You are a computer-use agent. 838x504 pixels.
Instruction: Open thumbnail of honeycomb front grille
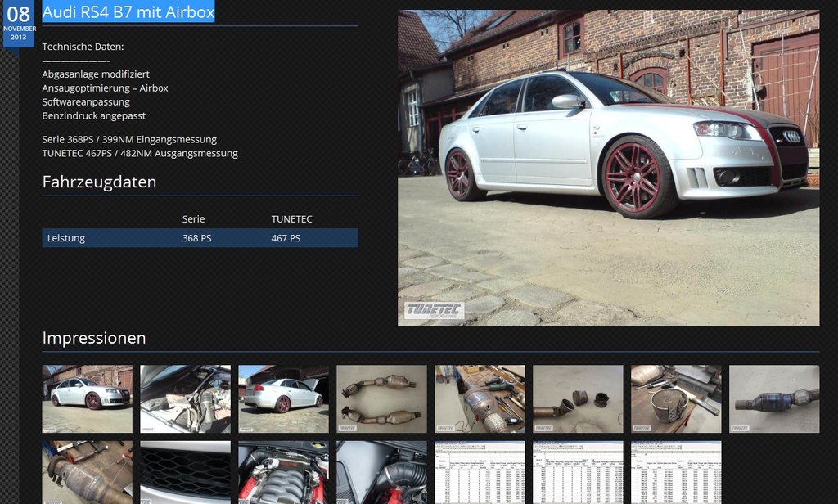tap(186, 472)
